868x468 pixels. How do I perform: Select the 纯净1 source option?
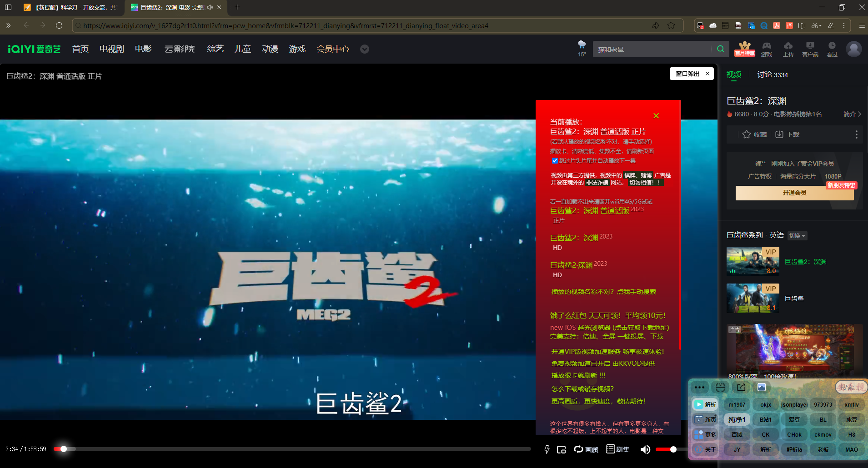click(x=736, y=419)
